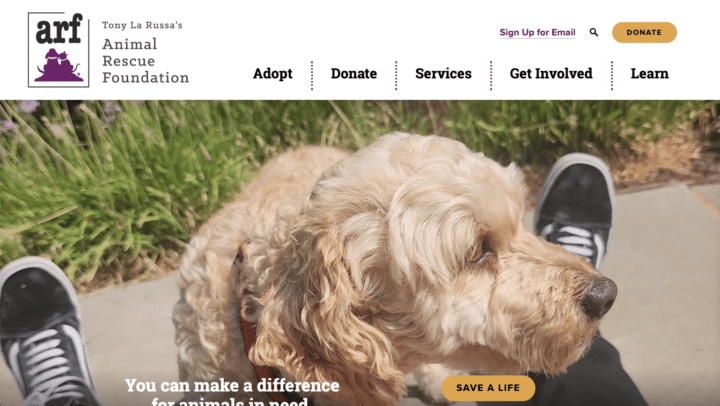Click the dog's eye in the hero photo
Viewport: 720px width, 406px height.
click(x=478, y=252)
